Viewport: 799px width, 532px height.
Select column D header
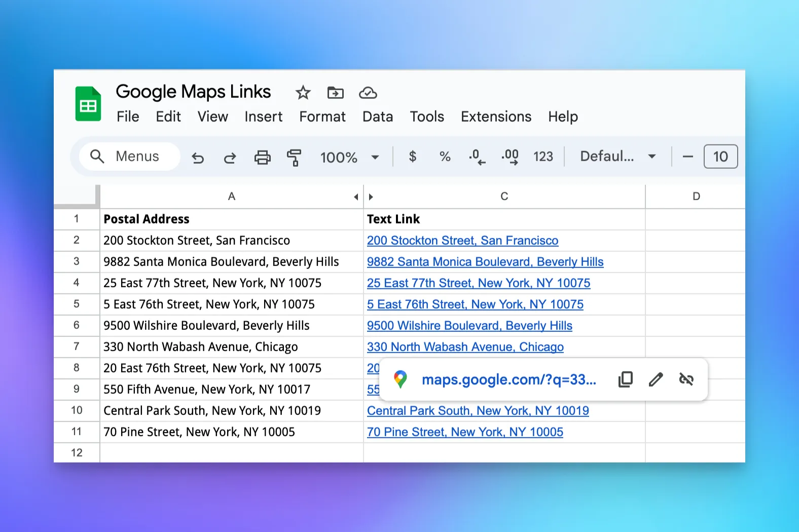(x=696, y=197)
